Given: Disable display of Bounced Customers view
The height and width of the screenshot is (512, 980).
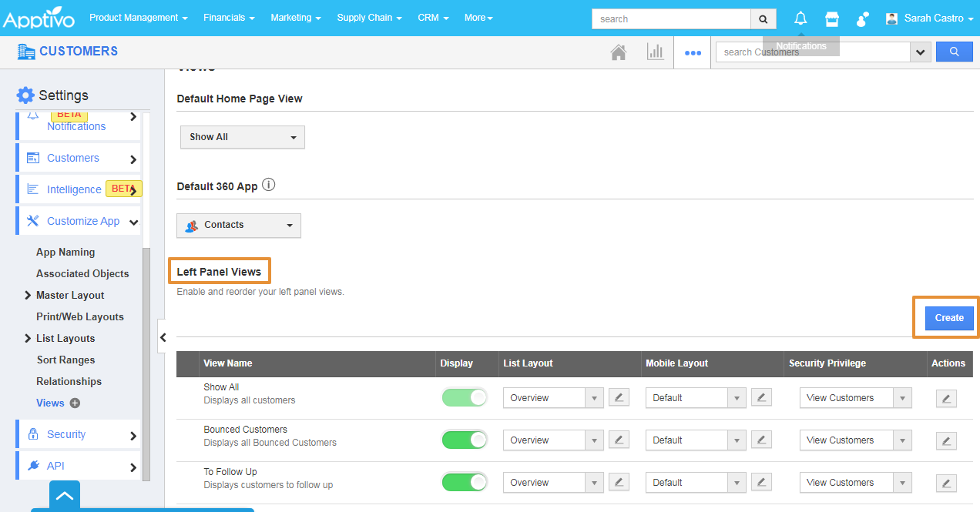Looking at the screenshot, I should pos(464,440).
